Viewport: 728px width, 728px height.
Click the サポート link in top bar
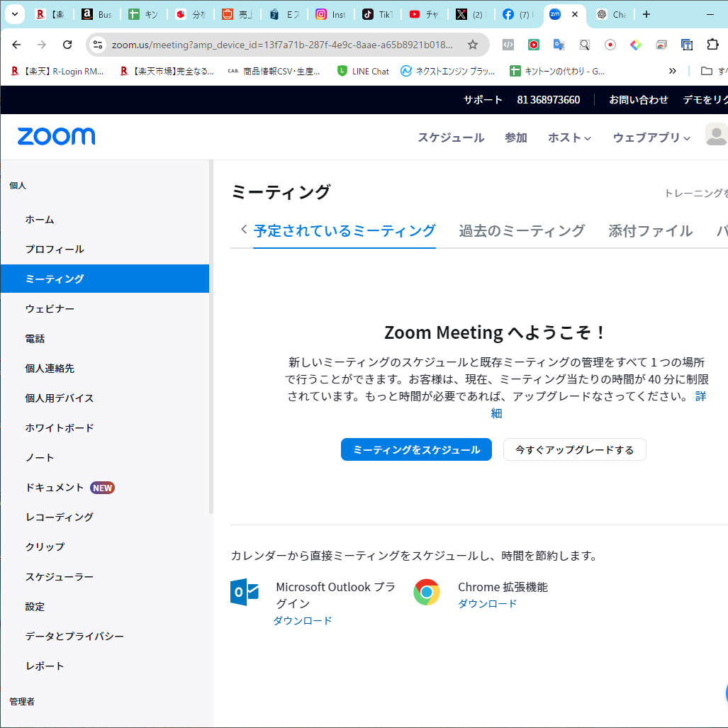pos(483,100)
